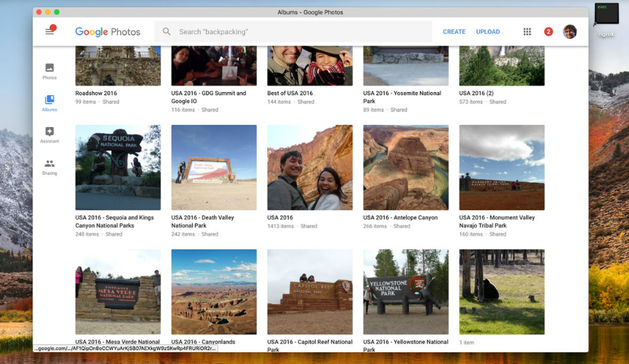Focus the Search "backpacking" field
The height and width of the screenshot is (364, 629).
[293, 32]
